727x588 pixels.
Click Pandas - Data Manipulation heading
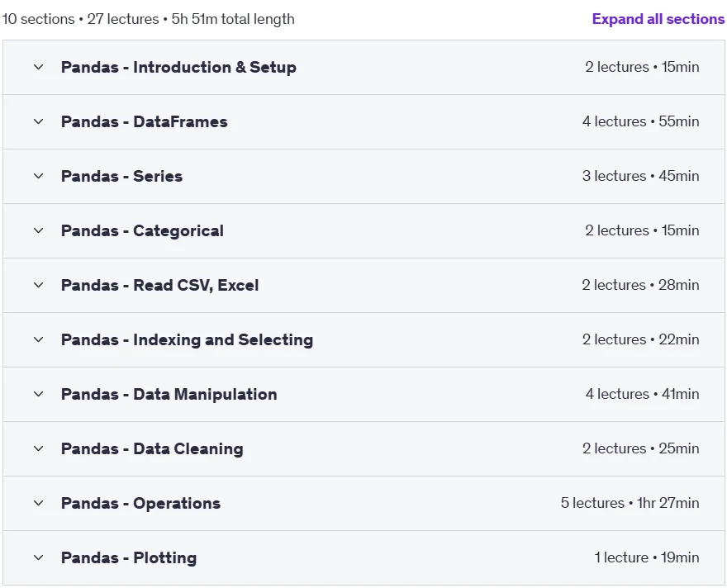(169, 394)
